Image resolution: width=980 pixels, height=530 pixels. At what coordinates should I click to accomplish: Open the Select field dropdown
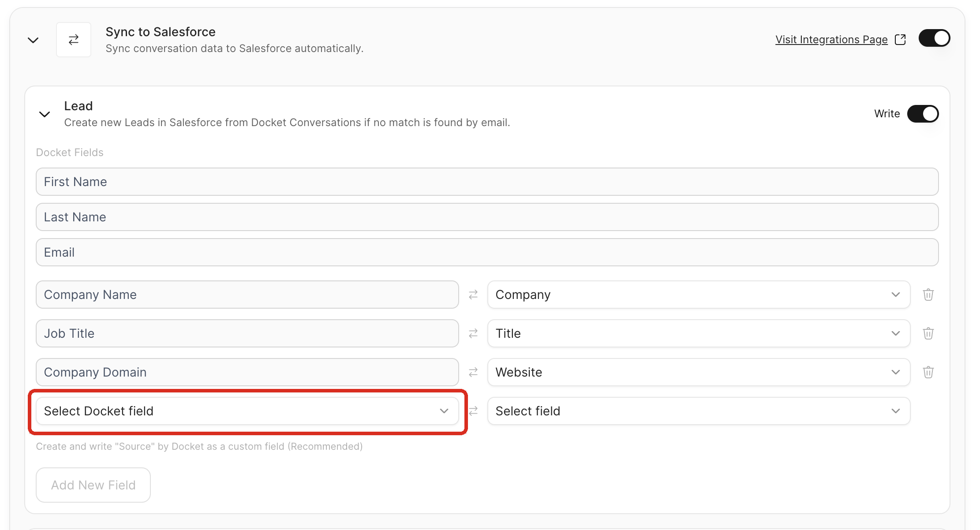tap(699, 411)
